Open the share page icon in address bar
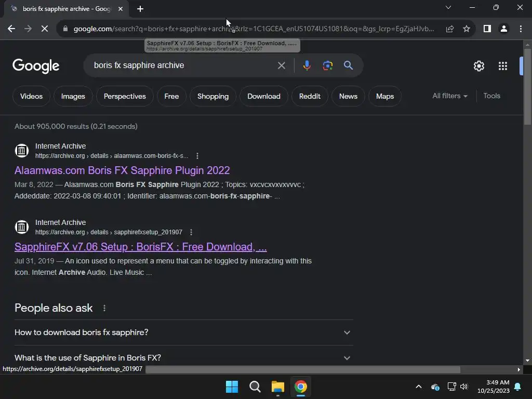The height and width of the screenshot is (399, 532). (x=450, y=29)
